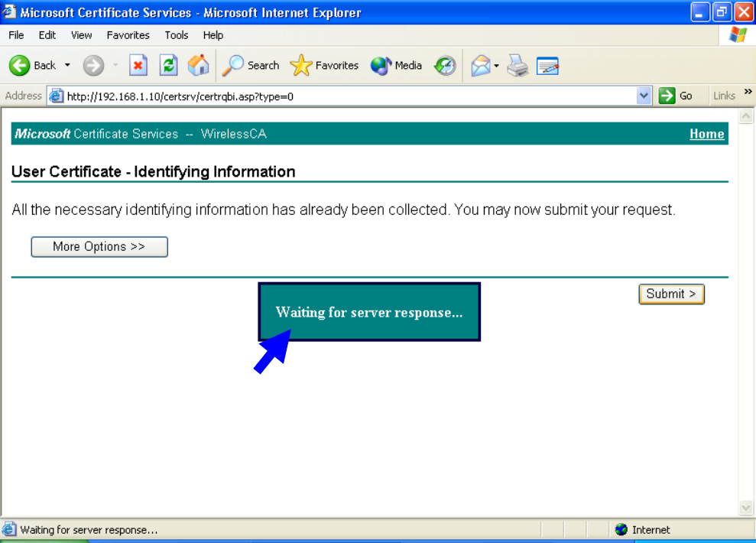Click into the address bar URL field

pos(349,96)
